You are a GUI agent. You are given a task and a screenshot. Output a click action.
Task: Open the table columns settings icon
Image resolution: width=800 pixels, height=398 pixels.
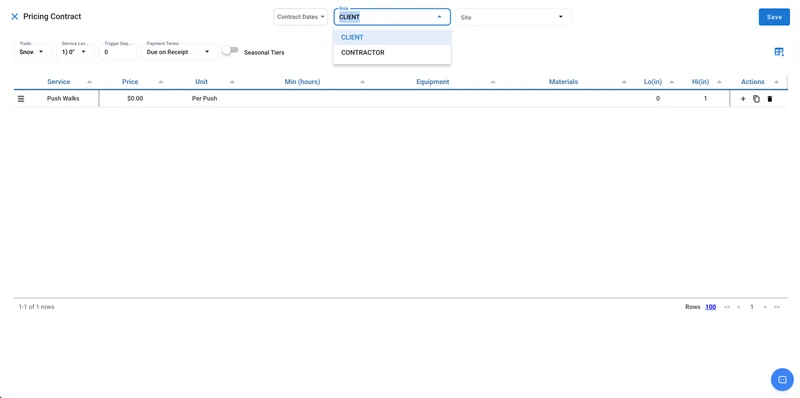(779, 52)
